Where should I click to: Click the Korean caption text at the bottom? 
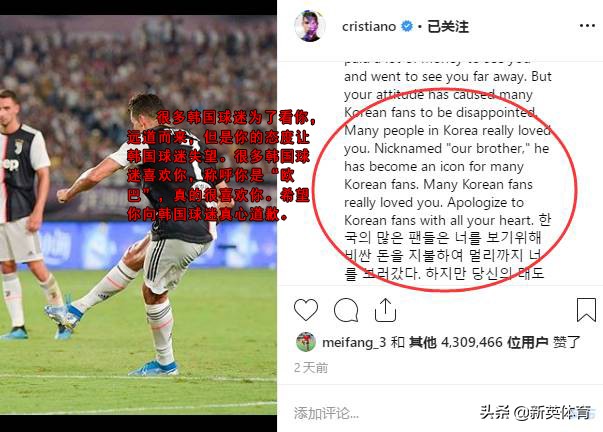[x=444, y=255]
